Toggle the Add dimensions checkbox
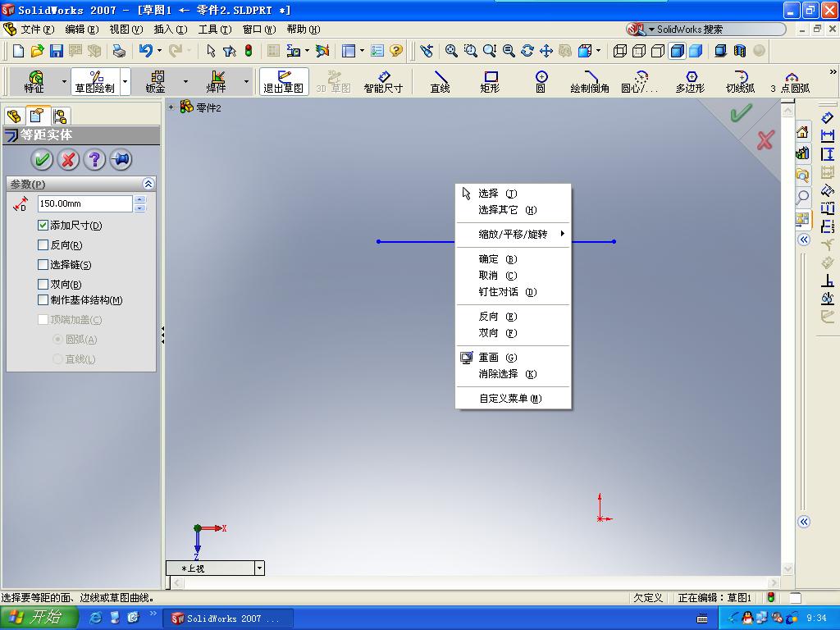 click(x=43, y=226)
